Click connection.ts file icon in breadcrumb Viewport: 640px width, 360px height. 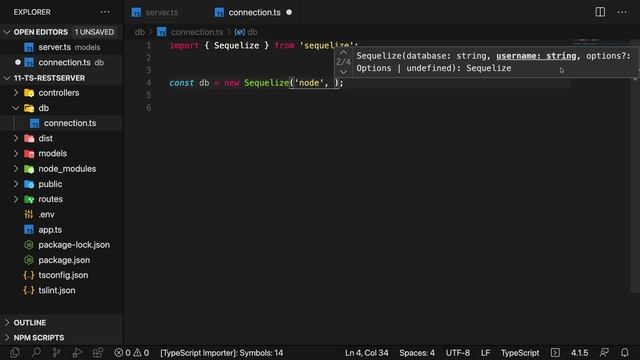(162, 32)
